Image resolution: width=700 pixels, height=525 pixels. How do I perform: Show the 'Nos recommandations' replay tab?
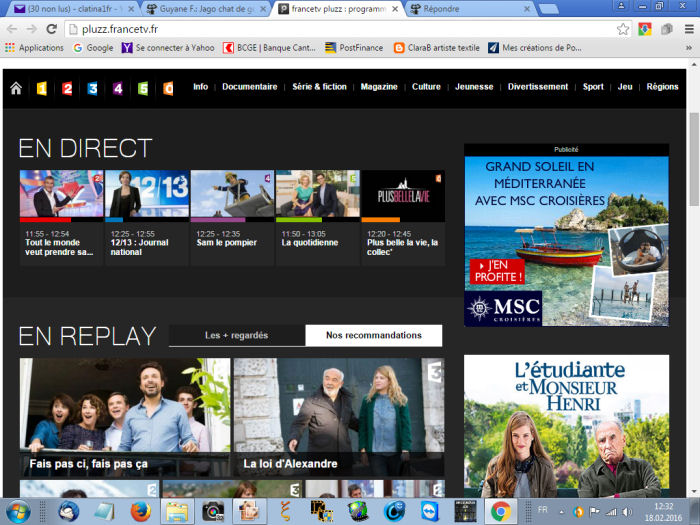coord(374,335)
